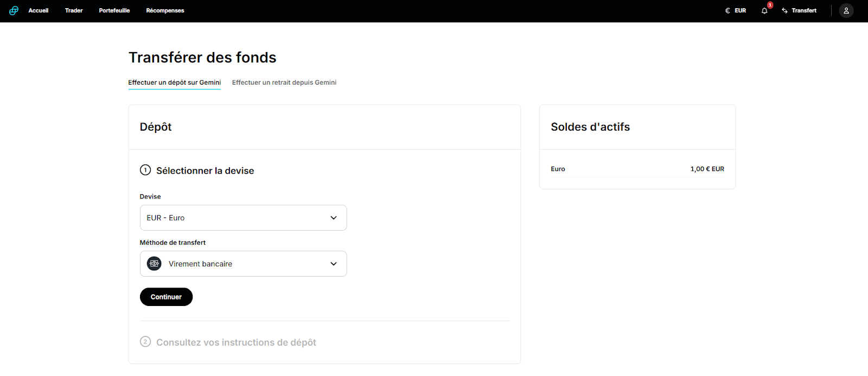This screenshot has height=376, width=868.
Task: Click the 'Dépôt' card heading
Action: [x=156, y=127]
